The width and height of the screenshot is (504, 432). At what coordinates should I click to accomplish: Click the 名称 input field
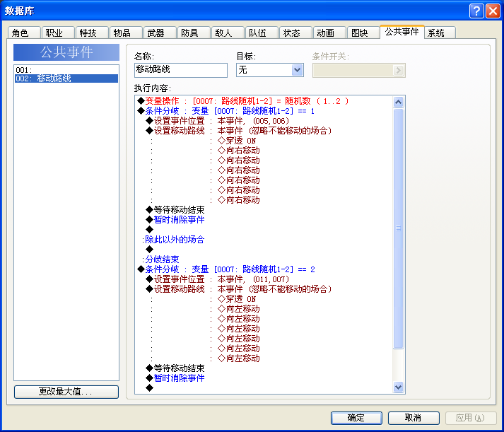pos(181,70)
